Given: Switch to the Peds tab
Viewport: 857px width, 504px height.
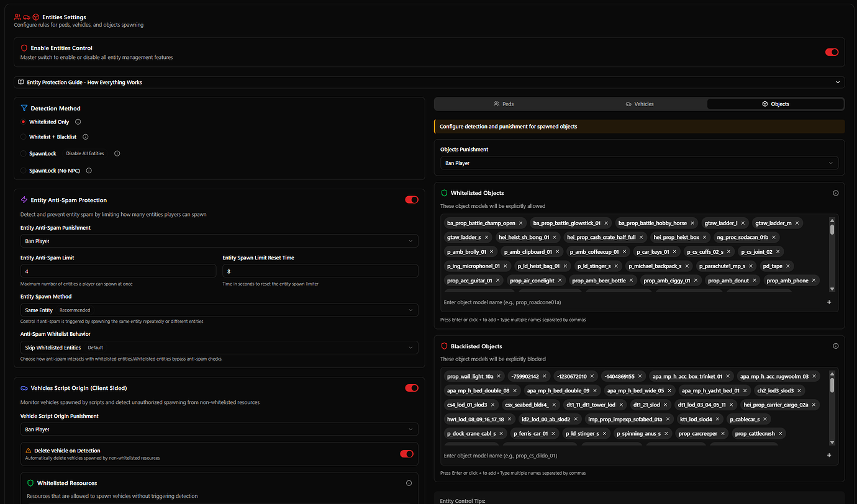Looking at the screenshot, I should [503, 104].
